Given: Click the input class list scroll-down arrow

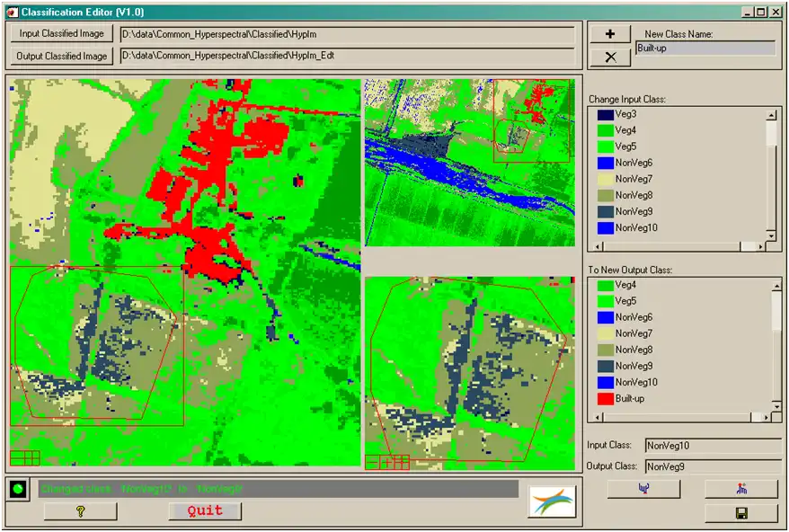Looking at the screenshot, I should pyautogui.click(x=771, y=236).
